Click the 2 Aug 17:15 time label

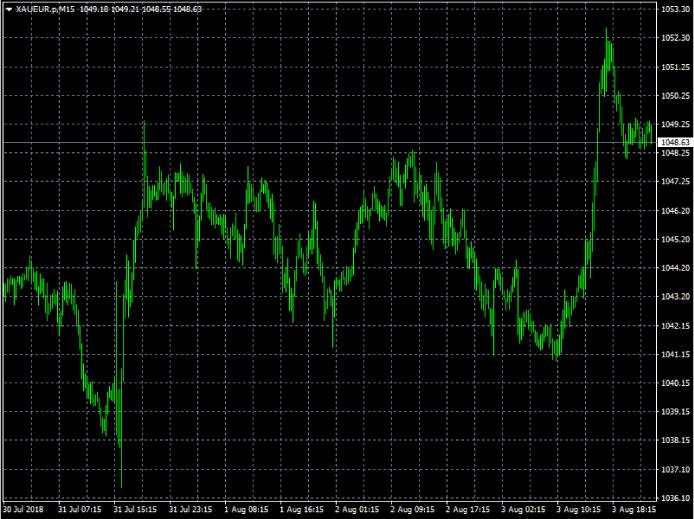pyautogui.click(x=467, y=509)
